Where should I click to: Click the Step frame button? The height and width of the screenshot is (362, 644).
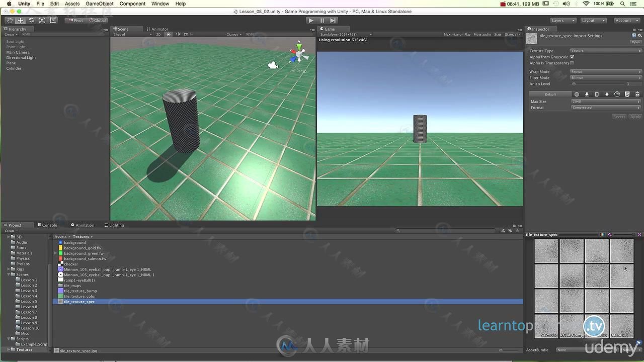coord(333,21)
